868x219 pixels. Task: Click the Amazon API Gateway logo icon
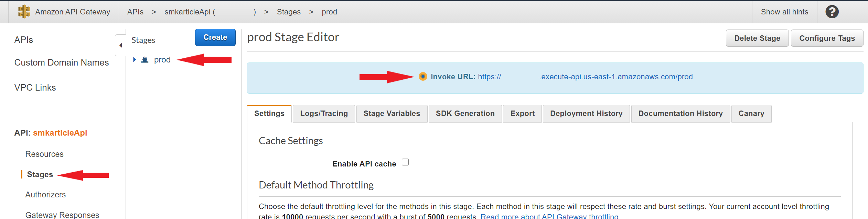24,12
